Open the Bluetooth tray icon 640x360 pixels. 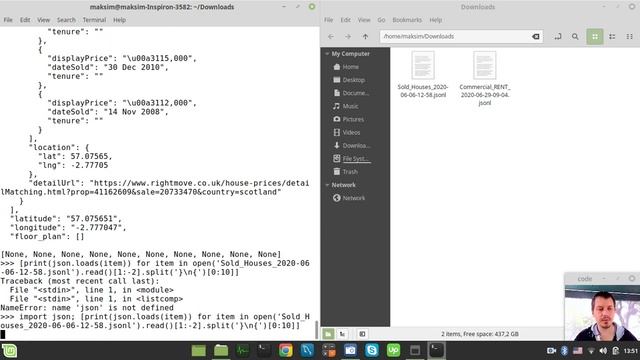coord(564,351)
